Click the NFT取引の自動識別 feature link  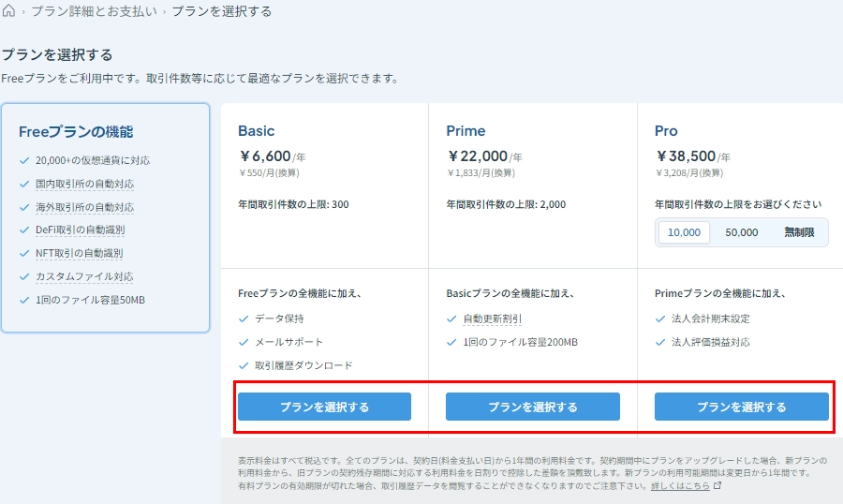[x=79, y=253]
